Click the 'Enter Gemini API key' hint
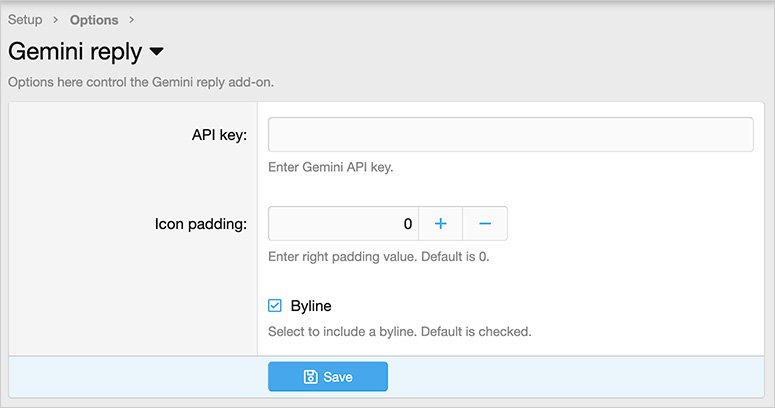The height and width of the screenshot is (408, 775). point(331,167)
